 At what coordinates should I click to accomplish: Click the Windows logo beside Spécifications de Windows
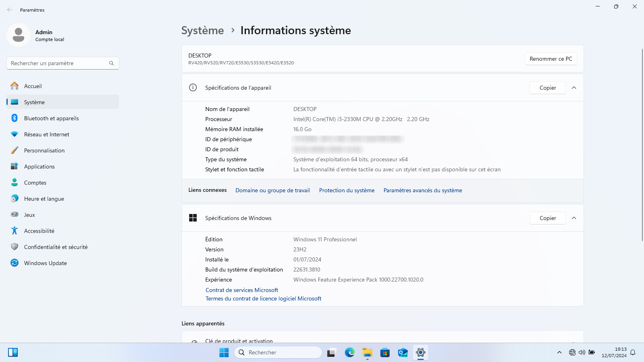pyautogui.click(x=193, y=218)
